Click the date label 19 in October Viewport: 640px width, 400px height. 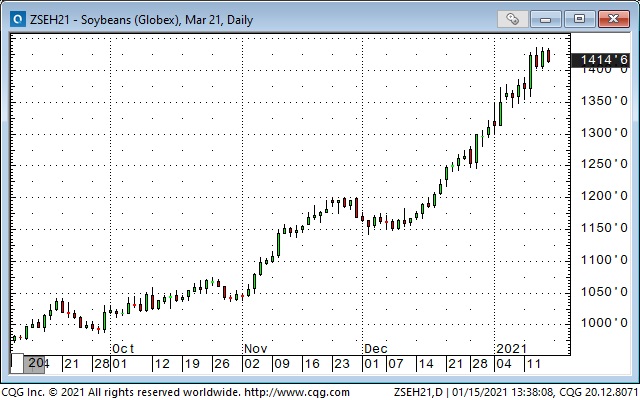click(x=192, y=364)
